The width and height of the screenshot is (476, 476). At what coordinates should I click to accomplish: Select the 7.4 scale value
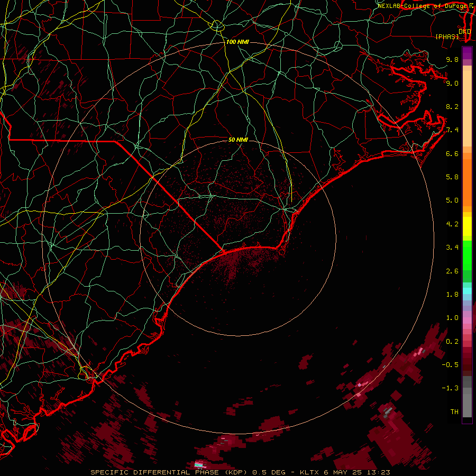click(452, 130)
